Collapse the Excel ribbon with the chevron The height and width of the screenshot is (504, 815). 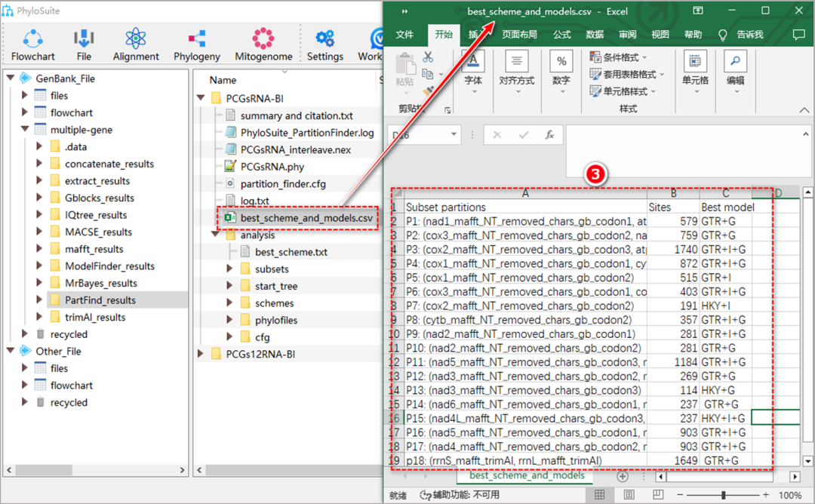(x=804, y=109)
